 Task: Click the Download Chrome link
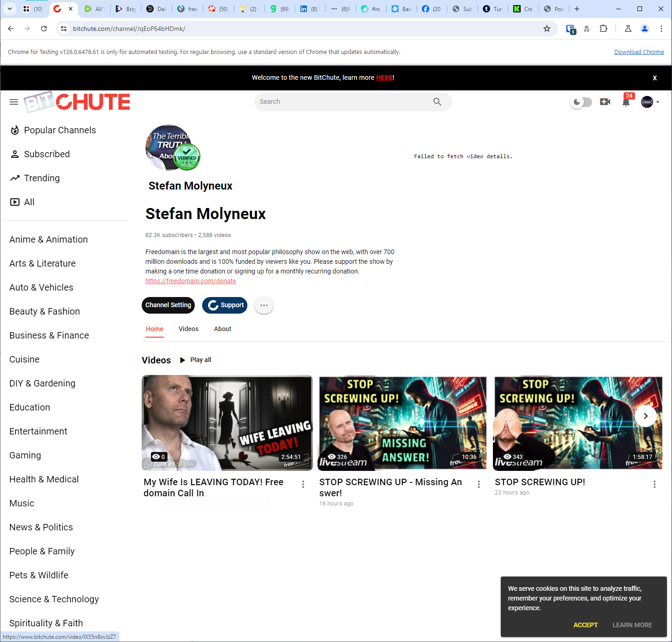click(x=639, y=52)
